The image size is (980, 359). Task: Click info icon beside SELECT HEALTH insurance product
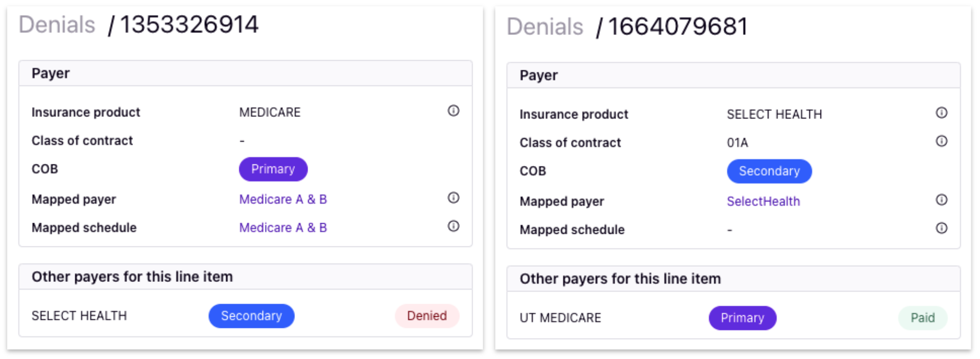click(x=941, y=113)
